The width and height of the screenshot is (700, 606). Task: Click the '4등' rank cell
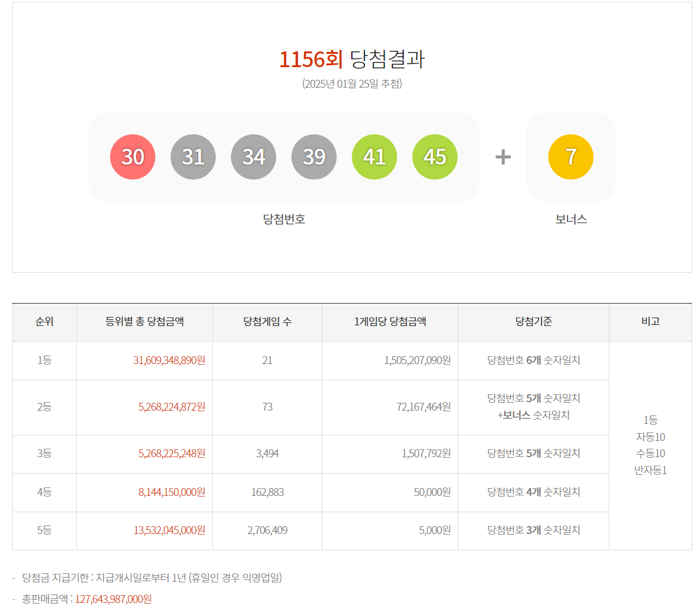pyautogui.click(x=44, y=492)
